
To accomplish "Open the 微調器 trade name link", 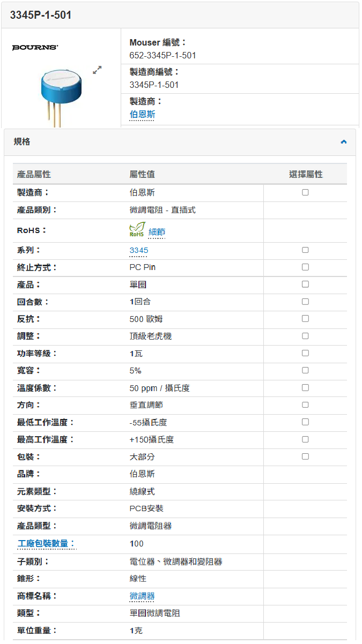I will [x=142, y=596].
